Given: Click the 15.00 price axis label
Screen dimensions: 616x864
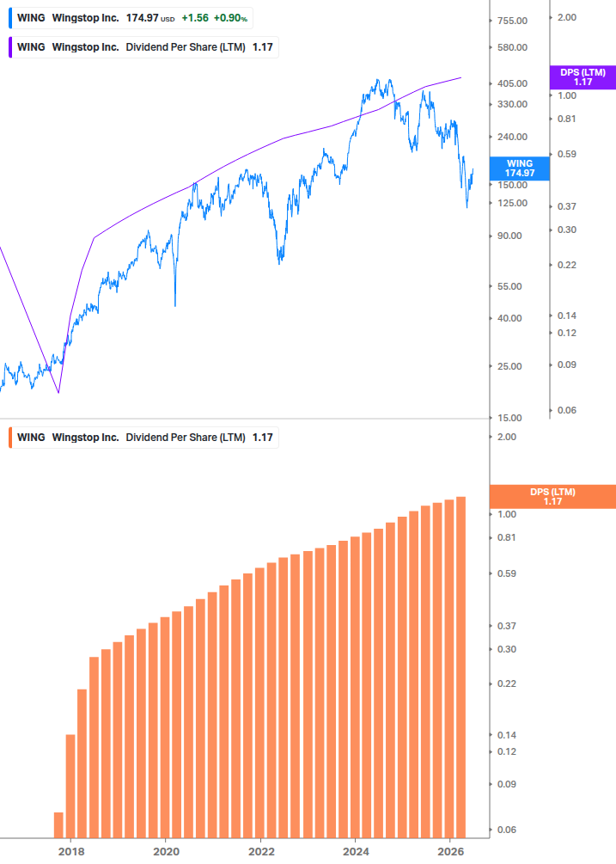Looking at the screenshot, I should pyautogui.click(x=509, y=418).
